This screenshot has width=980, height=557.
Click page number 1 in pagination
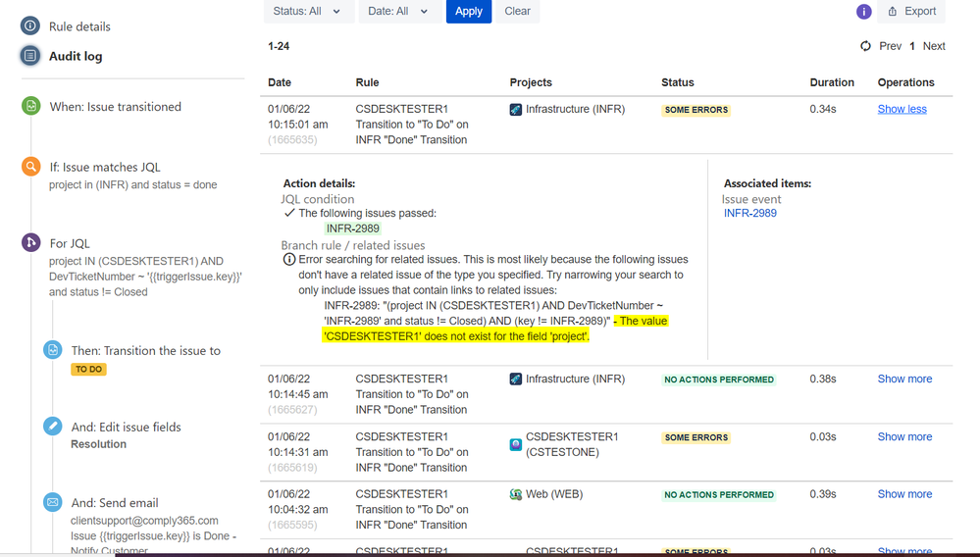pos(912,46)
